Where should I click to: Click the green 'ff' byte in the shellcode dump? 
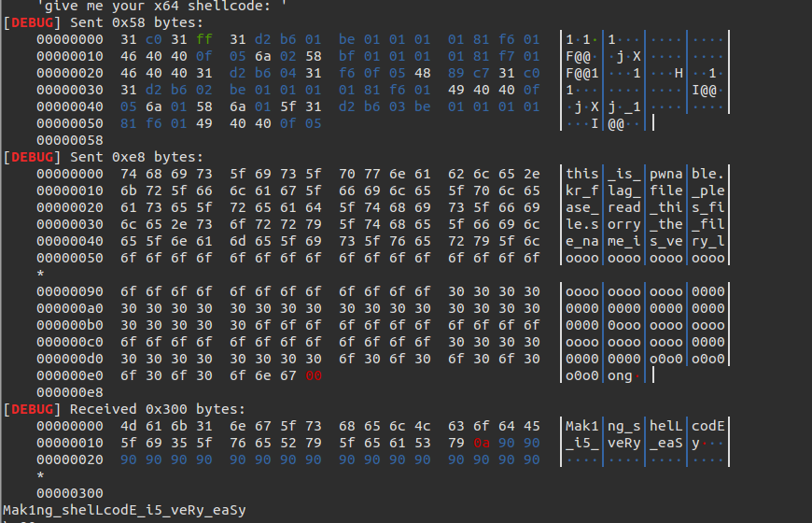tap(204, 39)
